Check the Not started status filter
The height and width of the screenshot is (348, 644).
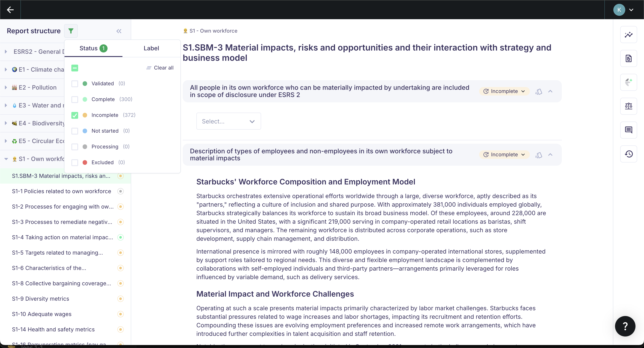coord(75,131)
